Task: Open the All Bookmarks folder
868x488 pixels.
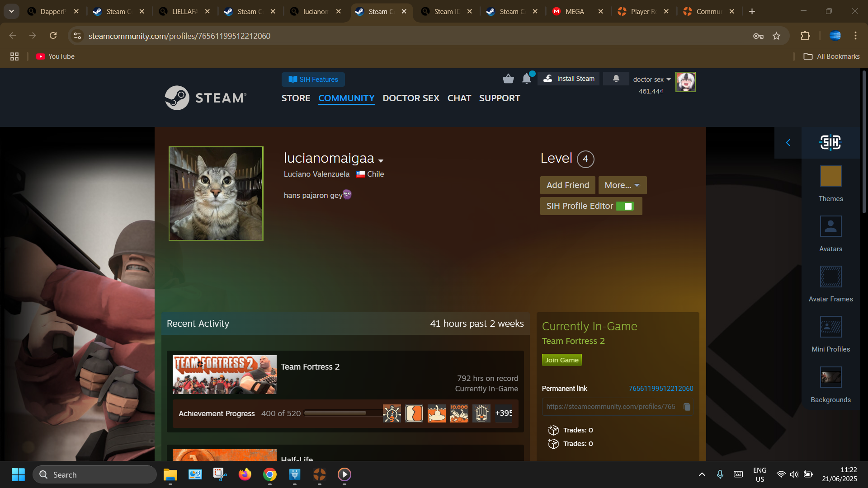Action: [831, 56]
